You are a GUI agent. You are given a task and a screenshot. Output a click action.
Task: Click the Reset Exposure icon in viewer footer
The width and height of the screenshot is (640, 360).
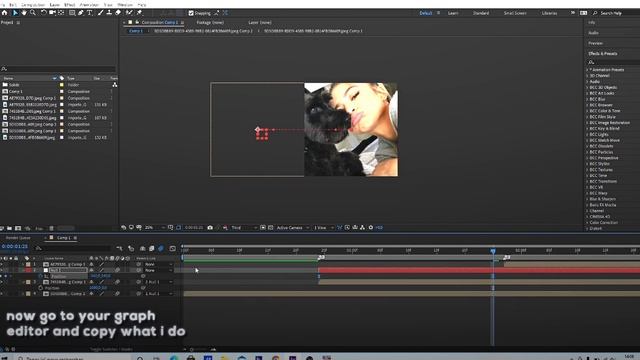tap(371, 228)
